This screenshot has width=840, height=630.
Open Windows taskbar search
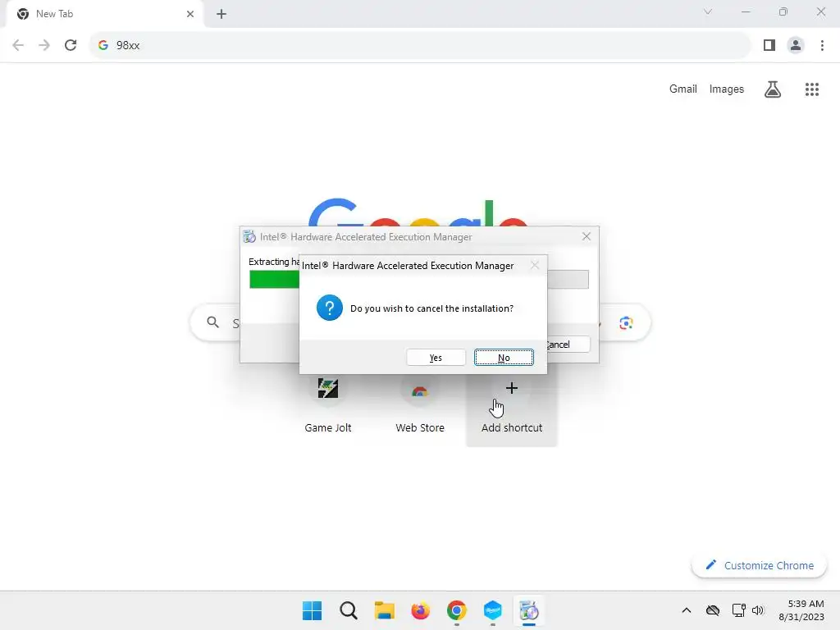[x=348, y=610]
